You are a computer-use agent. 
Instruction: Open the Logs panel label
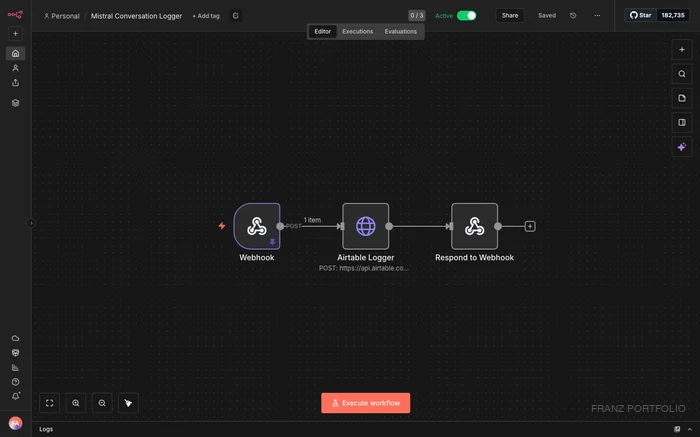tap(46, 429)
